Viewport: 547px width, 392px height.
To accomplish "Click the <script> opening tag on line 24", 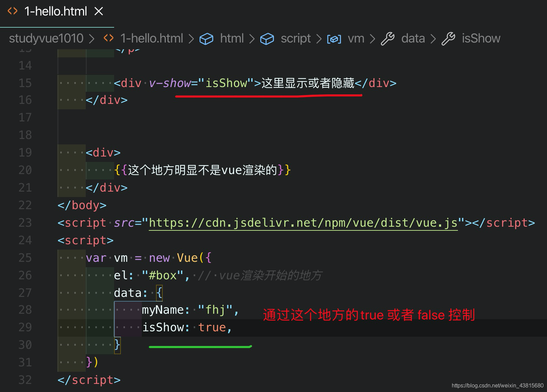I will (x=85, y=240).
